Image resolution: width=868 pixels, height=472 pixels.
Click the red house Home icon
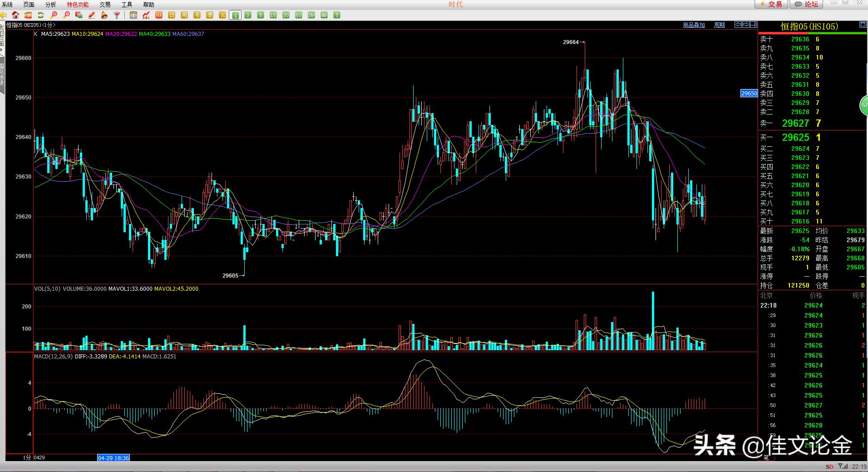point(15,15)
